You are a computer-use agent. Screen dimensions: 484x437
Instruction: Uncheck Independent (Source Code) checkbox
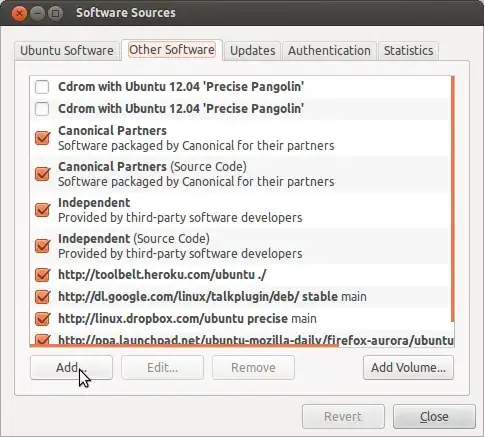tap(42, 246)
